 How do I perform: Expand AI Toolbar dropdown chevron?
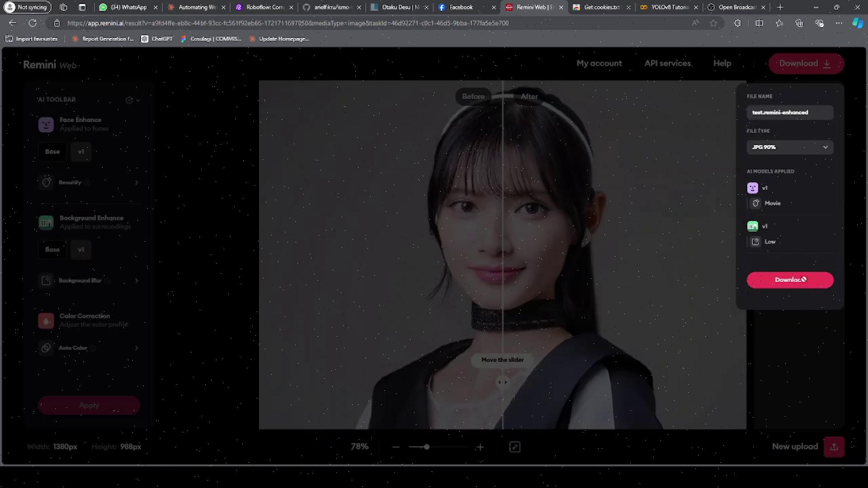pyautogui.click(x=138, y=100)
